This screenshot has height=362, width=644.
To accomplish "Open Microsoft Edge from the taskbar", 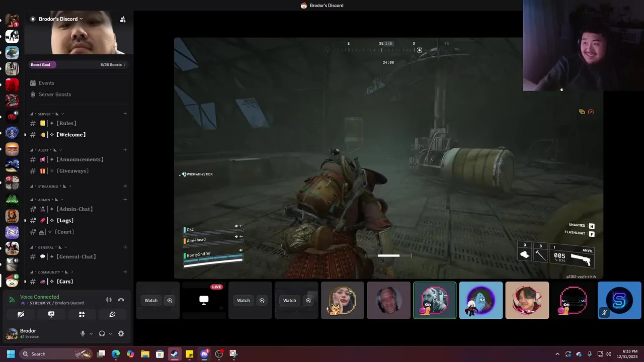I will coord(116,354).
